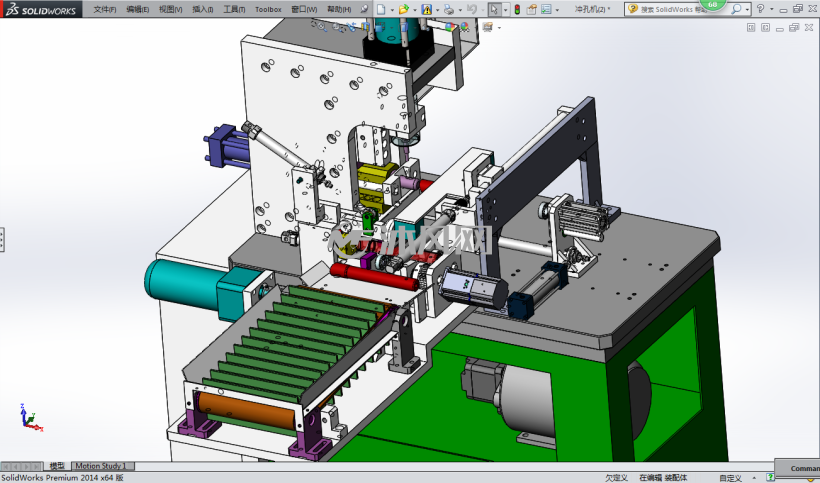Click the View Settings monitor icon
The image size is (820, 483).
pos(487,27)
